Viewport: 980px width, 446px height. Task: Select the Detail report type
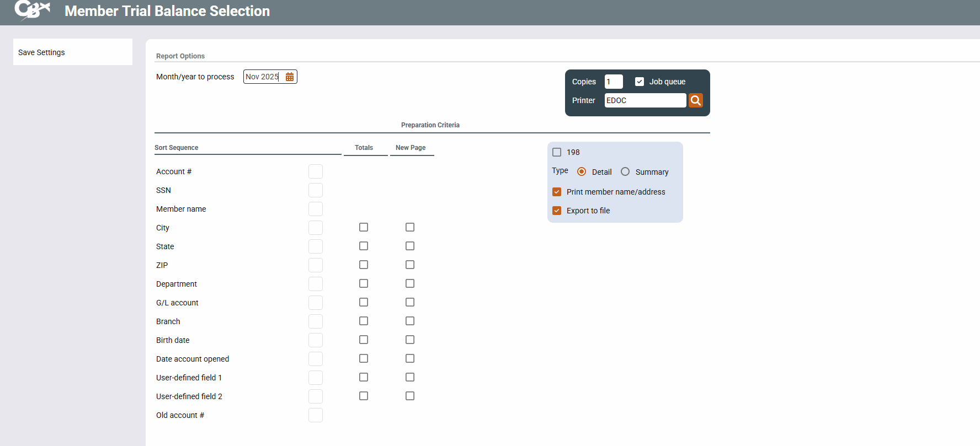pos(582,172)
